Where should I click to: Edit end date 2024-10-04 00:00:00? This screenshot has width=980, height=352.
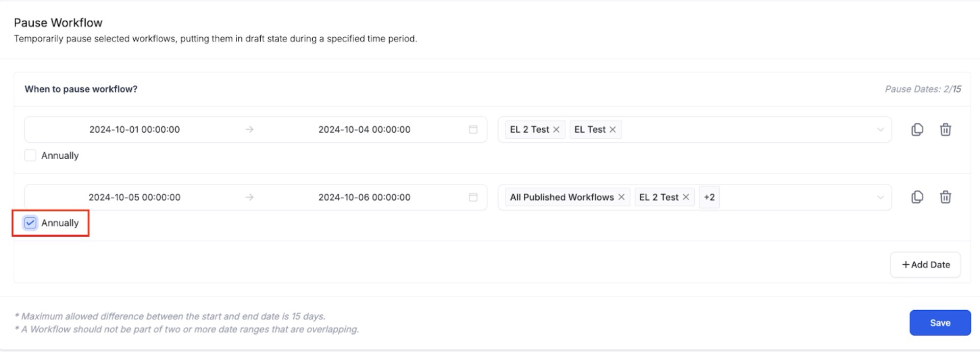click(x=364, y=130)
